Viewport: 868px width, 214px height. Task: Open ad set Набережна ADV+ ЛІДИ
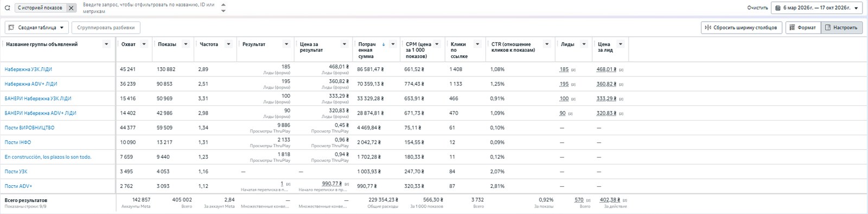pos(31,84)
